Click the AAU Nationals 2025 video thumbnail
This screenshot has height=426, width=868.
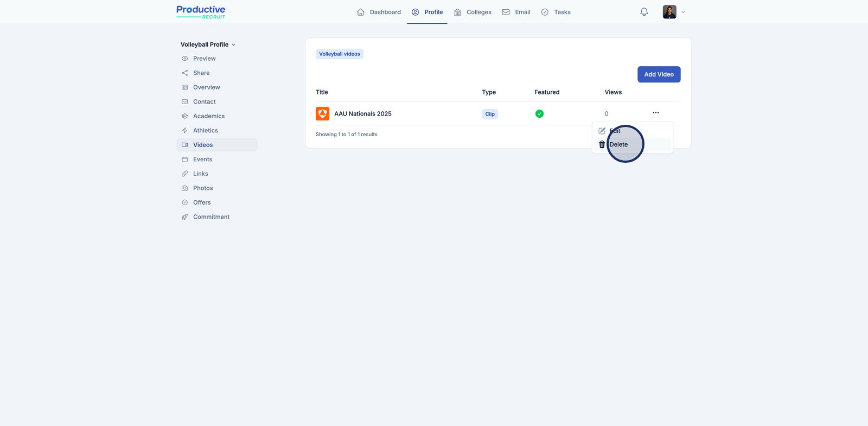coord(322,114)
